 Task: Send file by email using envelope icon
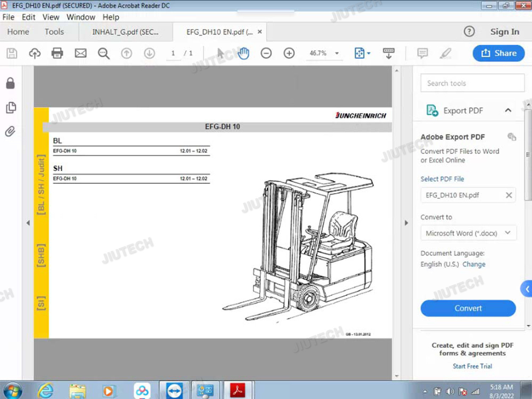pyautogui.click(x=81, y=53)
